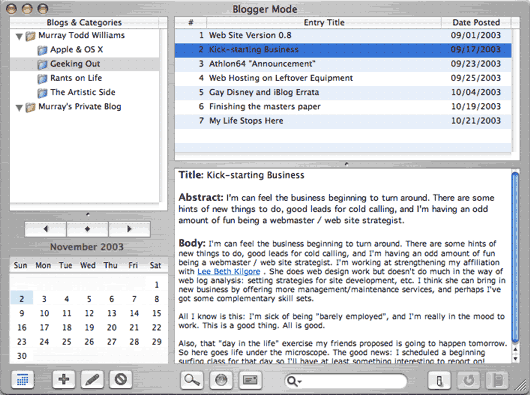The width and height of the screenshot is (530, 395).
Task: Minimize the Blogger Mode window
Action: point(27,9)
